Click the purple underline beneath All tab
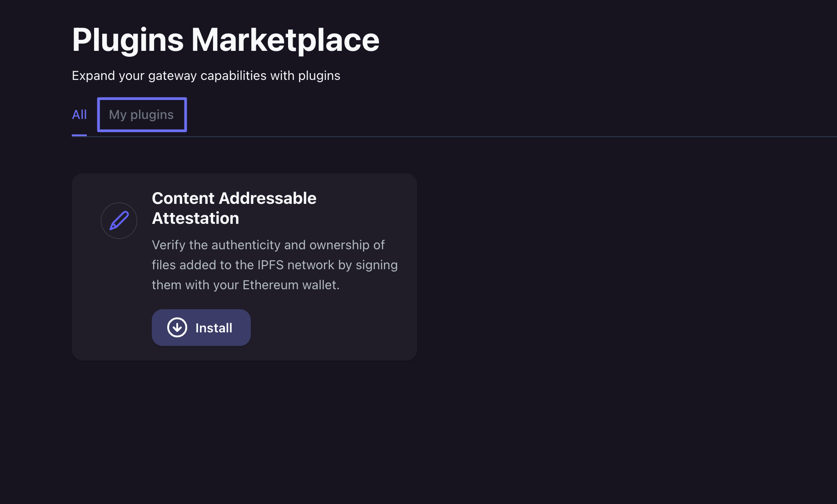The image size is (837, 504). tap(79, 135)
